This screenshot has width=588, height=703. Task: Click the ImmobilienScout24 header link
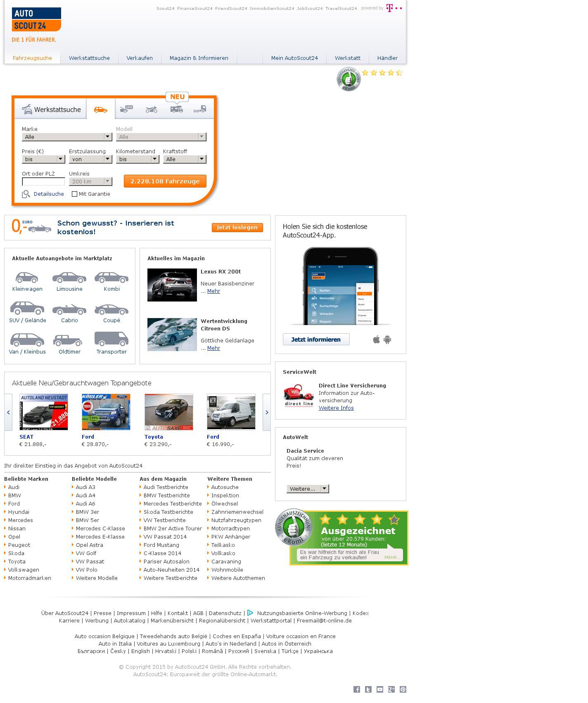tap(272, 8)
